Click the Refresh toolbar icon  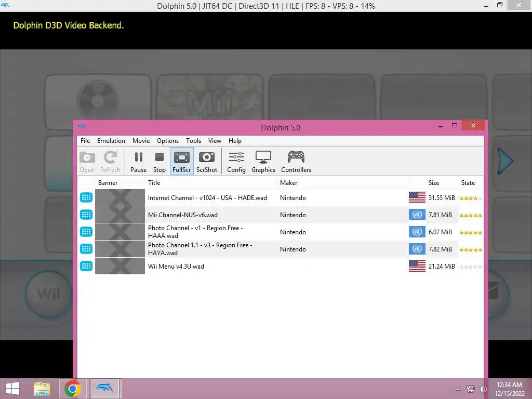coord(110,161)
